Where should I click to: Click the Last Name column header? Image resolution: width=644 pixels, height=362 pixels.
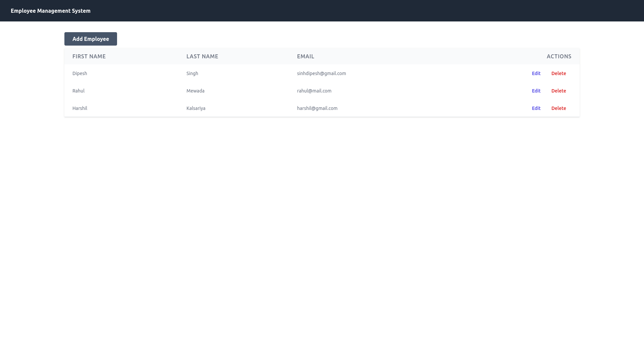click(202, 56)
